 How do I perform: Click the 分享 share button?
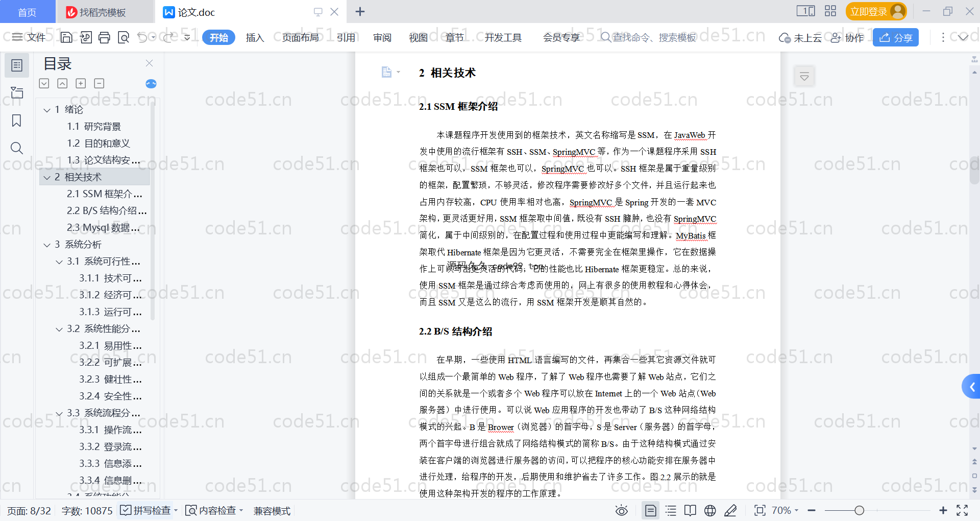point(896,37)
